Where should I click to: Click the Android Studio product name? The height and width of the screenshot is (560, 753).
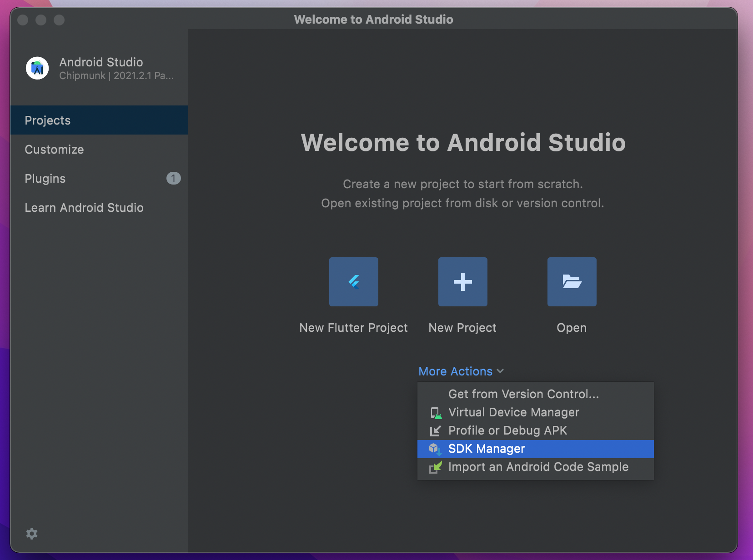click(x=101, y=62)
